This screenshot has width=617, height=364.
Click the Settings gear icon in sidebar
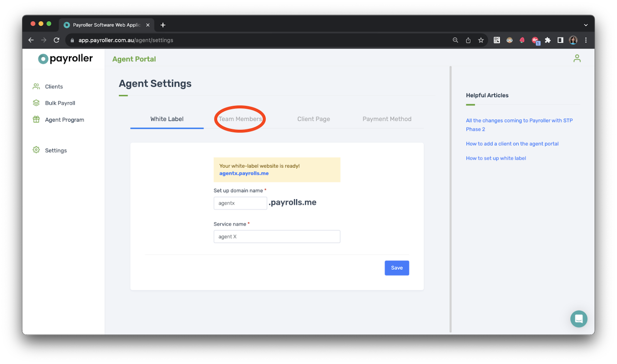point(36,150)
